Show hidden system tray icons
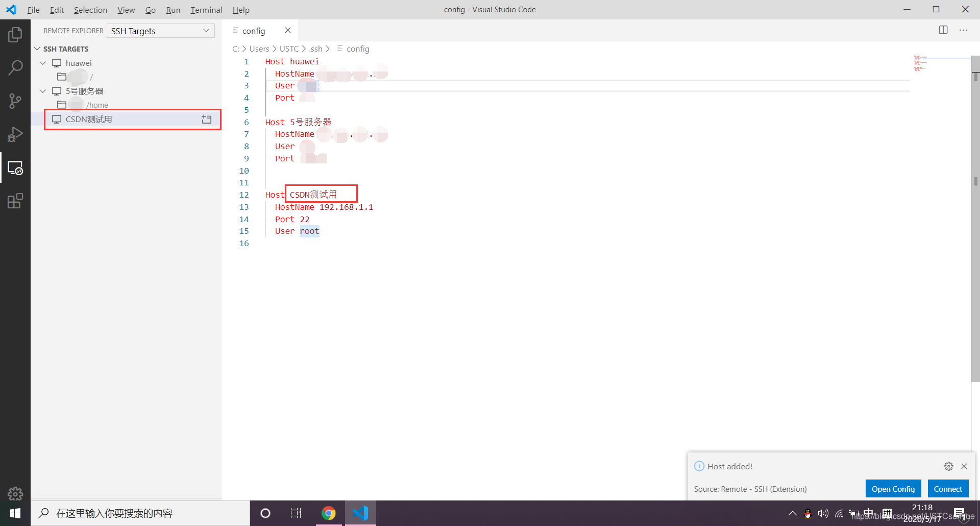Screen dimensions: 980x526 [x=792, y=513]
